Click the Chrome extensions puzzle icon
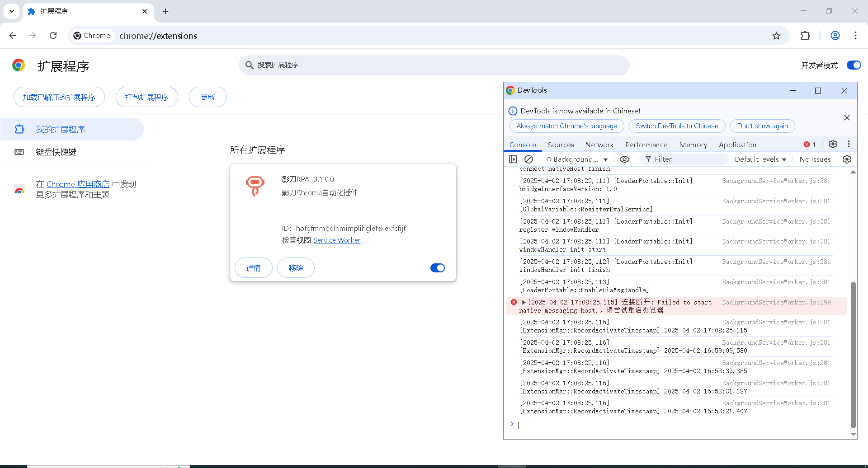The height and width of the screenshot is (468, 868). [805, 36]
